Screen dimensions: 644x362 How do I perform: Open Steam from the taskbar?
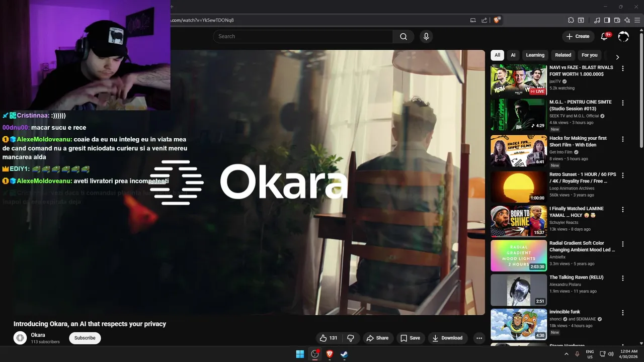pyautogui.click(x=344, y=354)
